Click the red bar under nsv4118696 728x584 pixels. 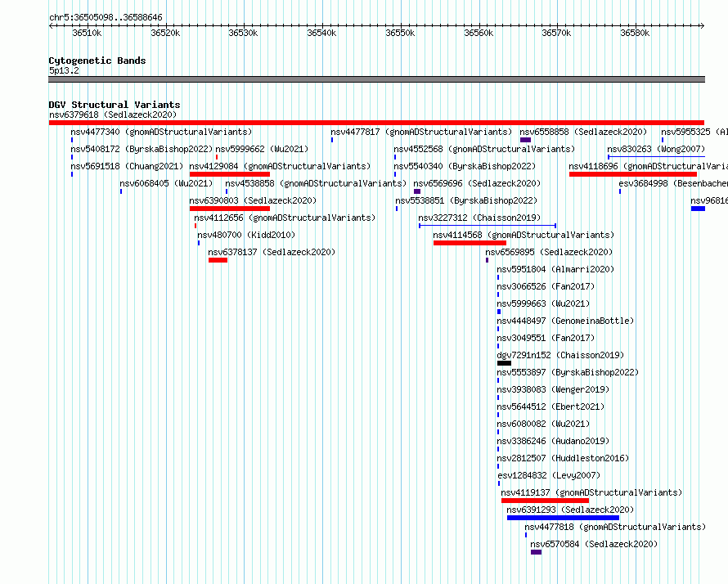pyautogui.click(x=633, y=174)
